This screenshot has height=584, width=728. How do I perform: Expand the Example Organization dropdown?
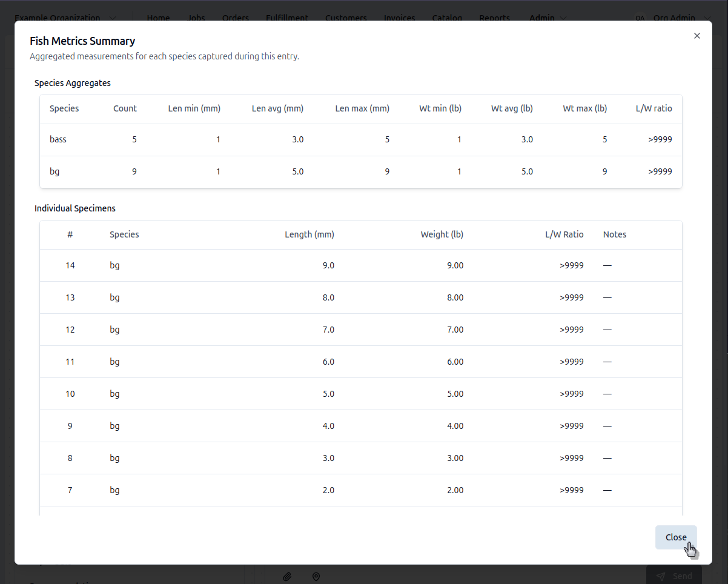[x=65, y=18]
